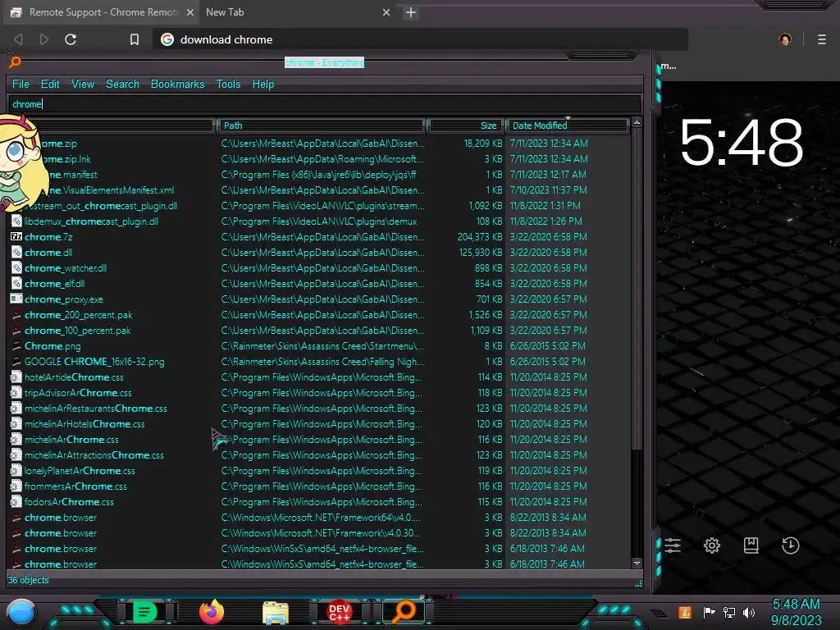This screenshot has height=630, width=840.
Task: Open the View menu in Everything
Action: pyautogui.click(x=83, y=84)
